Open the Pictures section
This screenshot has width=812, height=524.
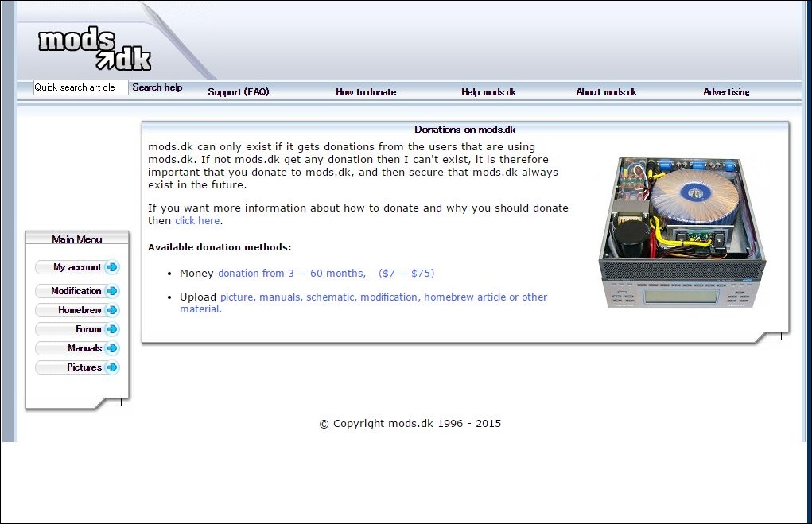(x=77, y=367)
